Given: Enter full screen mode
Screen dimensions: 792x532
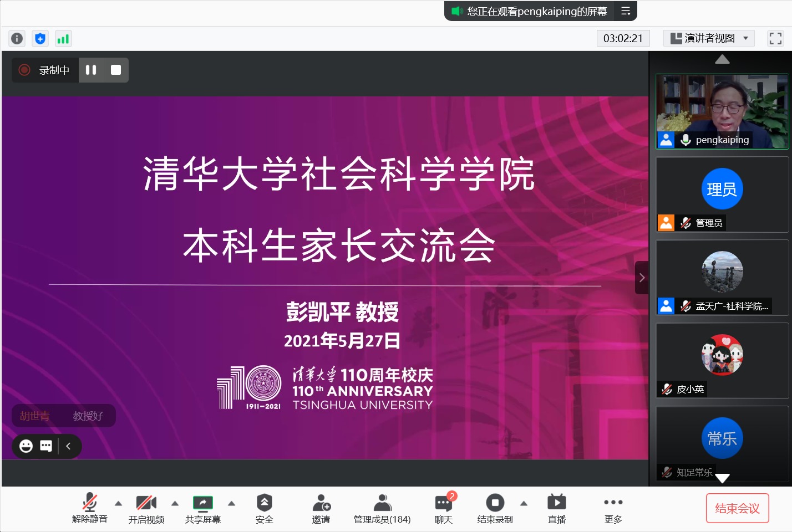Looking at the screenshot, I should pos(775,38).
